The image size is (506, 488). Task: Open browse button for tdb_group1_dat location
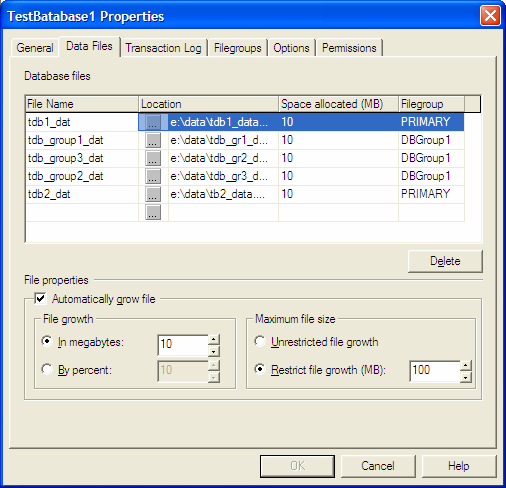click(x=153, y=140)
